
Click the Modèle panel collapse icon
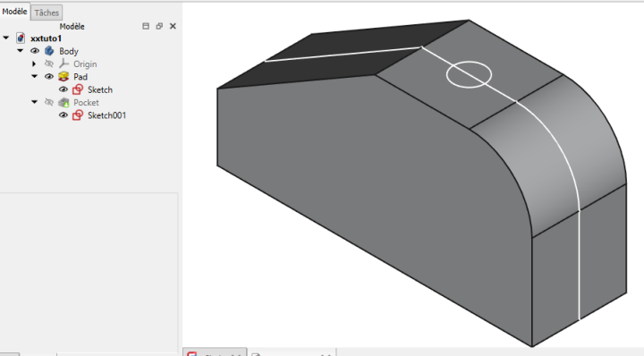146,26
